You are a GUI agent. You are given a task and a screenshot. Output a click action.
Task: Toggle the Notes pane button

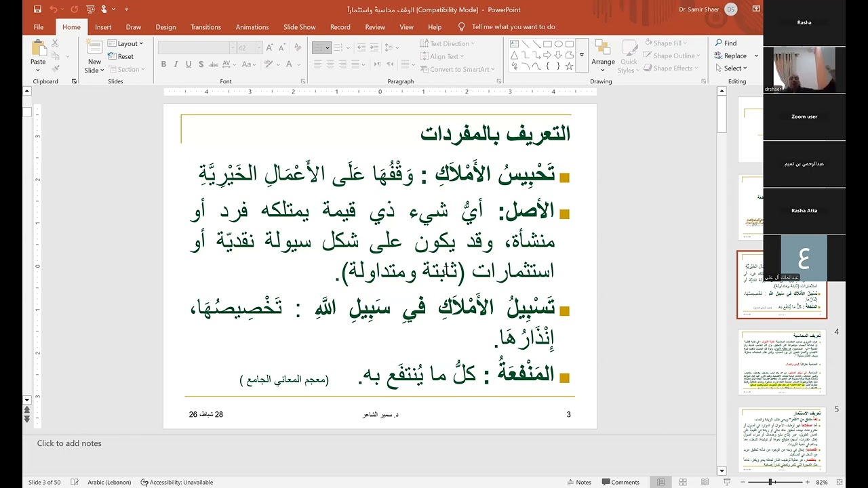point(579,482)
